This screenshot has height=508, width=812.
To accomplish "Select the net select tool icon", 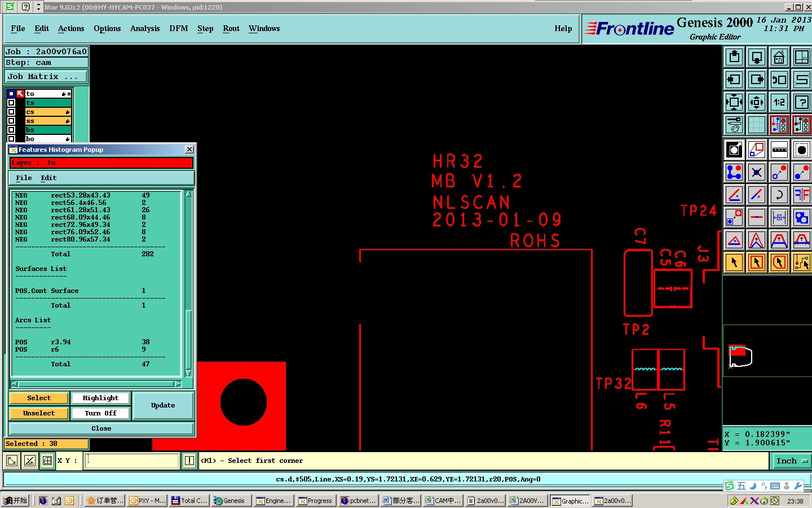I will [802, 262].
